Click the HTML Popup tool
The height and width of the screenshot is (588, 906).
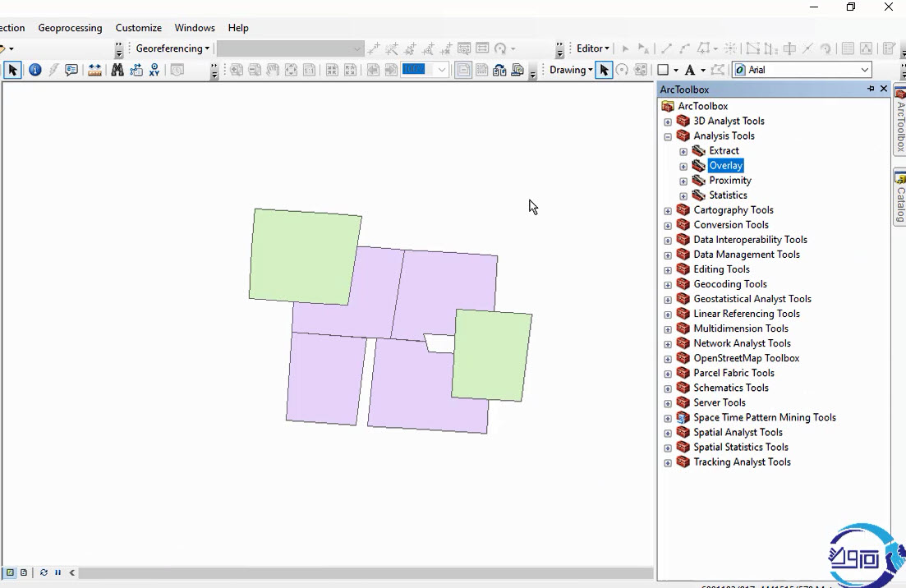click(x=71, y=71)
